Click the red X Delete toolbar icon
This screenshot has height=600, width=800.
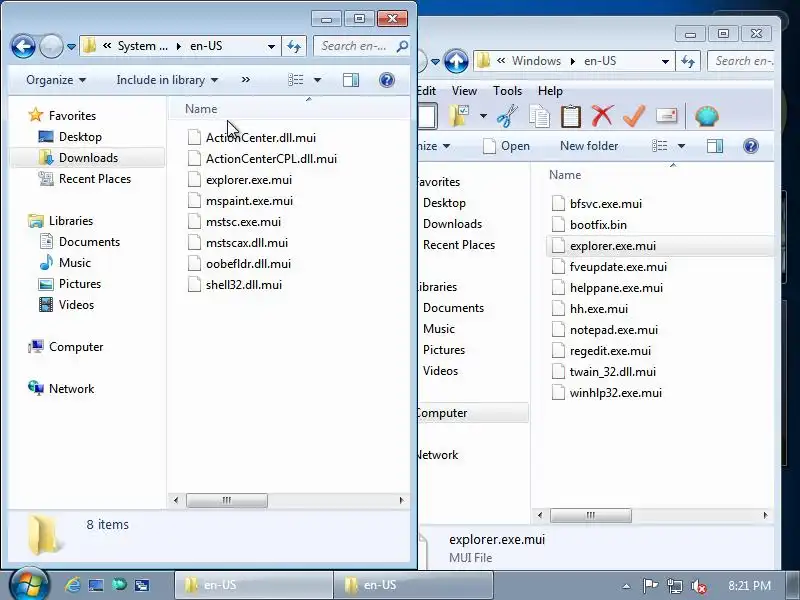[x=602, y=116]
